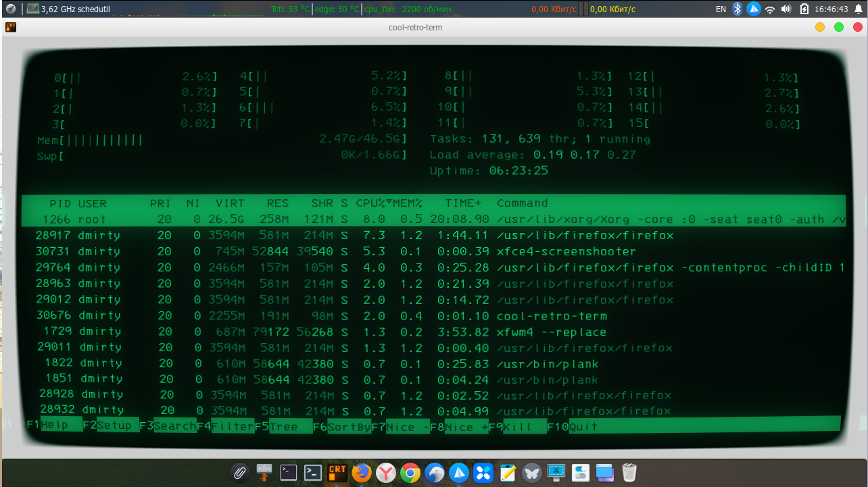Select the xfwm4 --replace process row
868x487 pixels.
434,332
